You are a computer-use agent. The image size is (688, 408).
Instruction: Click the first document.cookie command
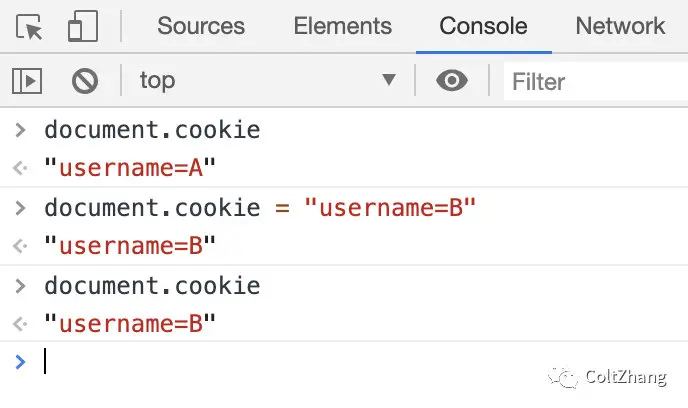(x=152, y=130)
